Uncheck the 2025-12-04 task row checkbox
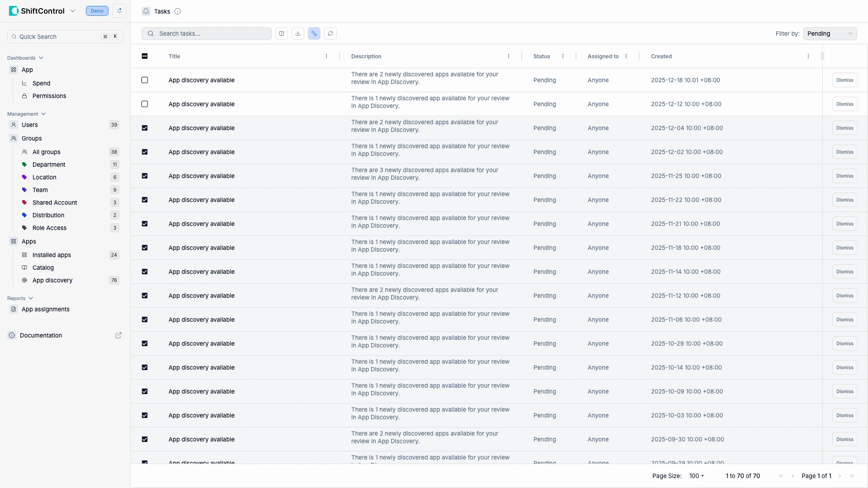The image size is (868, 488). point(145,128)
